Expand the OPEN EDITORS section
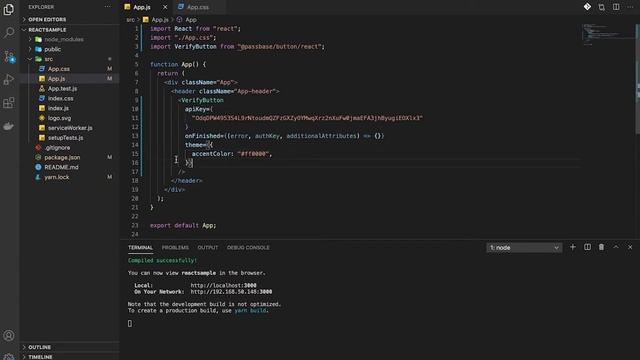 click(69, 19)
